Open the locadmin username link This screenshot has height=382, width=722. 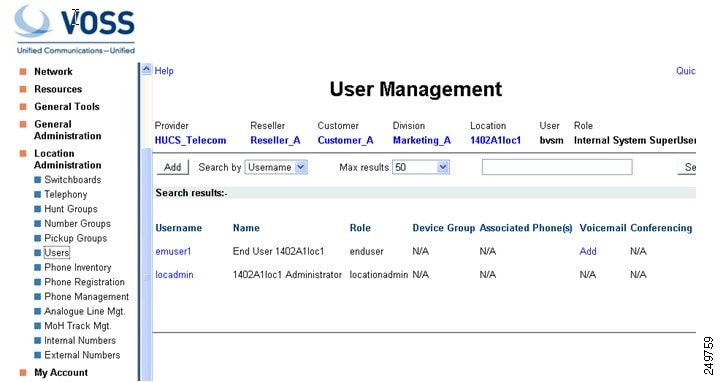coord(174,275)
